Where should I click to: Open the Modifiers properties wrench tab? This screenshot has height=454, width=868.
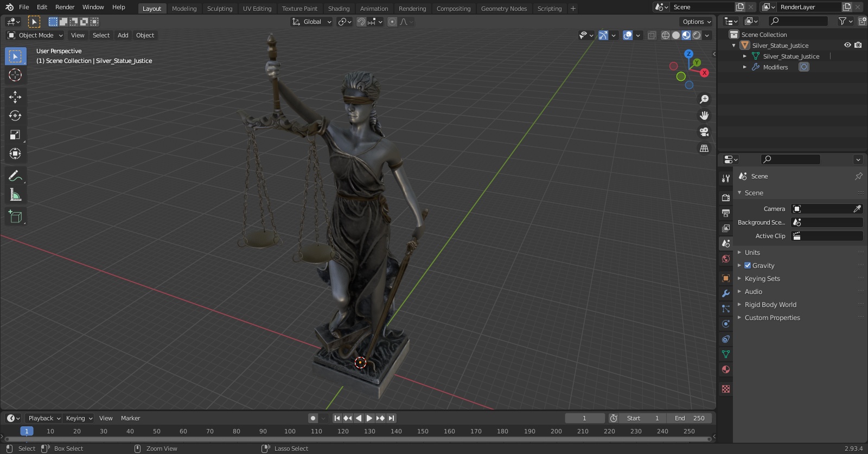click(726, 293)
